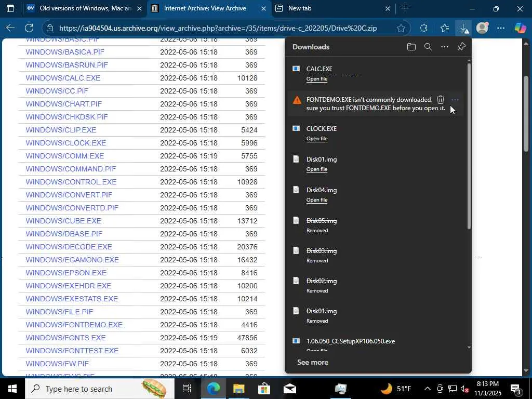Screen dimensions: 532x399
Task: Open WINDOWS/EGAMONO.EXE archive link
Action: coord(72,260)
